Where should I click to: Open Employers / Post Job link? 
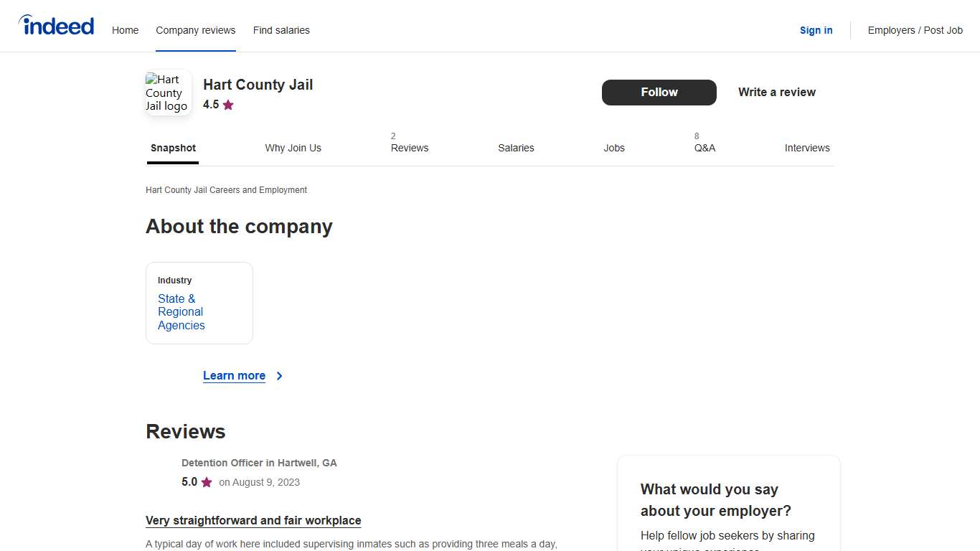pyautogui.click(x=915, y=30)
